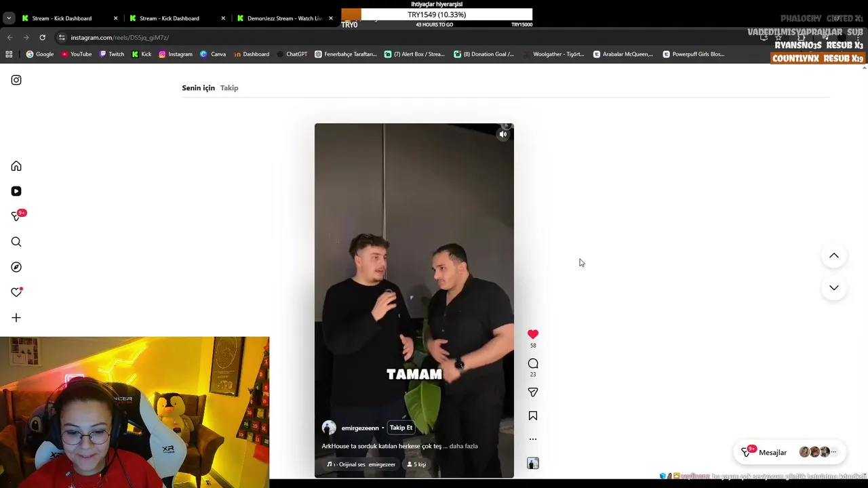Image resolution: width=868 pixels, height=488 pixels.
Task: Open the Explore compass icon
Action: point(16,267)
